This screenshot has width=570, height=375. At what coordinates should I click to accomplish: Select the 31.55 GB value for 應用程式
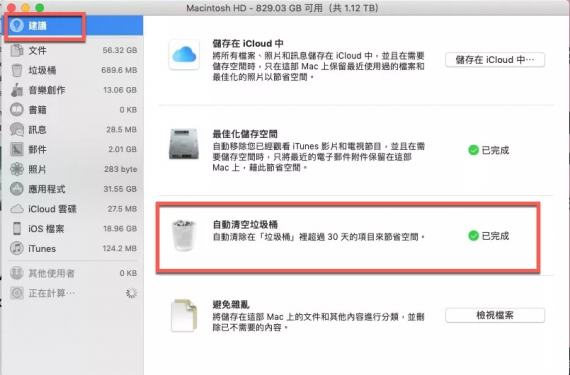[x=120, y=189]
